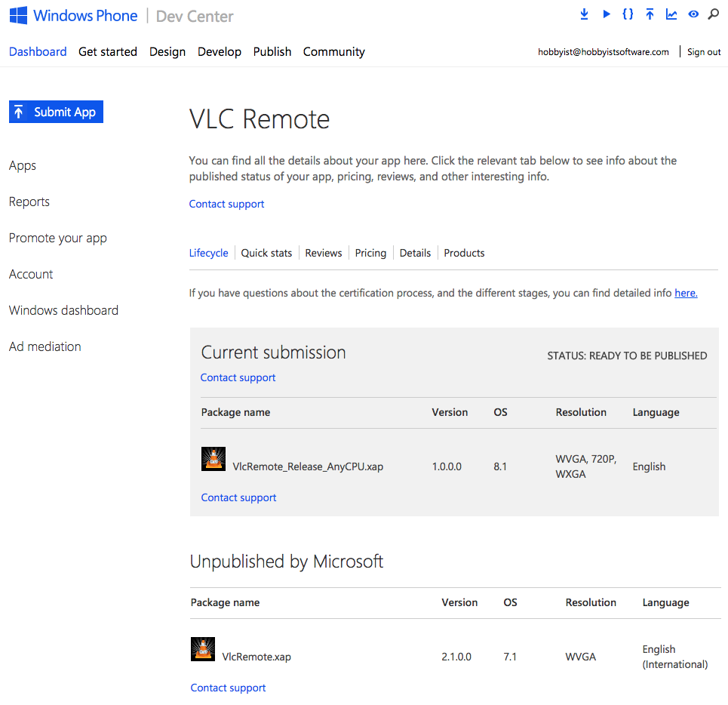Switch to the Quick stats tab
This screenshot has height=705, width=728.
point(266,253)
